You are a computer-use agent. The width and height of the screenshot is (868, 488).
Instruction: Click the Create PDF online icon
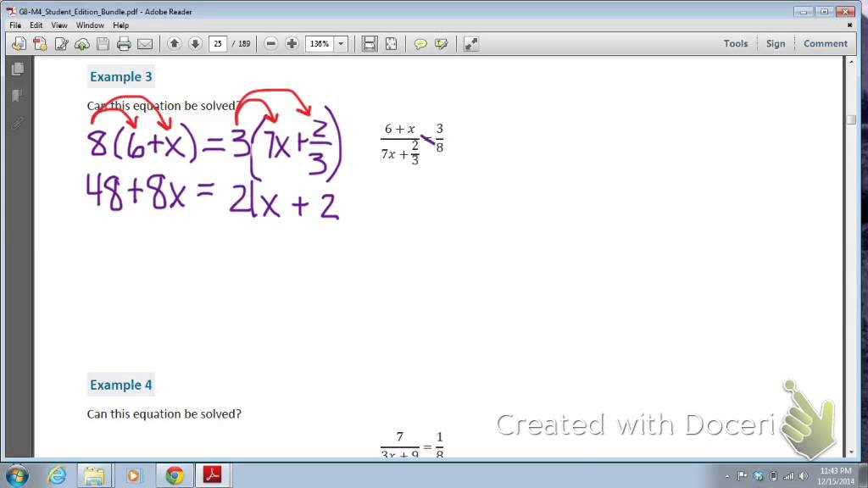pos(40,44)
